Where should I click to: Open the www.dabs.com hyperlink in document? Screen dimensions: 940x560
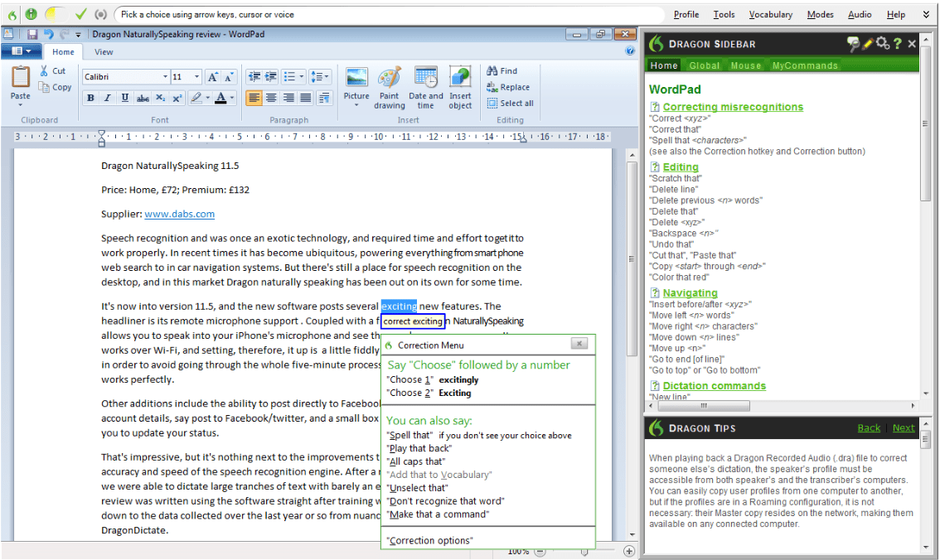(x=179, y=214)
